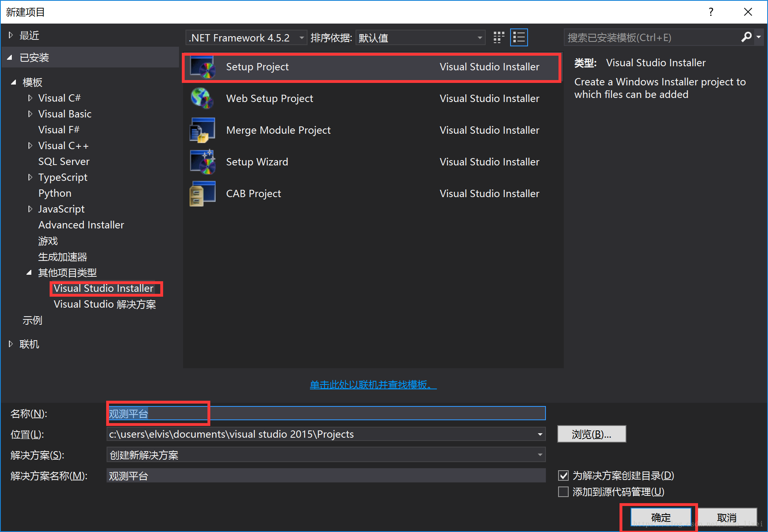Select Visual Studio Installer tree item
Image resolution: width=768 pixels, height=532 pixels.
(x=104, y=288)
